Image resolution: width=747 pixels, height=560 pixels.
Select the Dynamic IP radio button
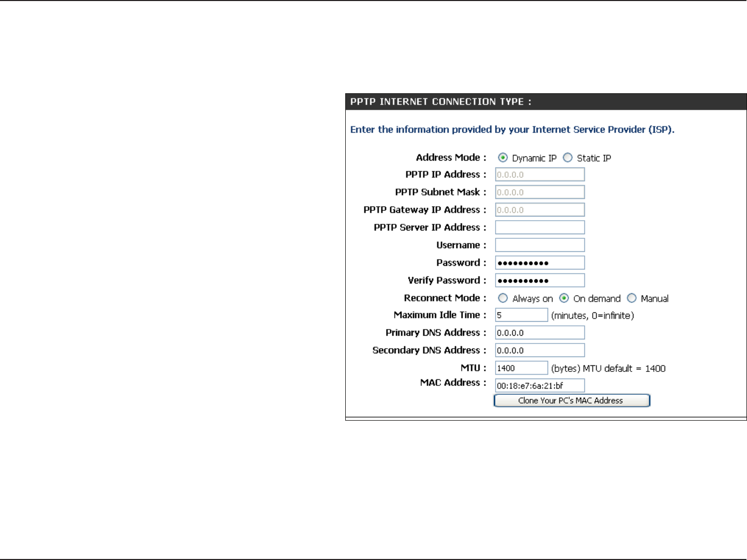(502, 157)
